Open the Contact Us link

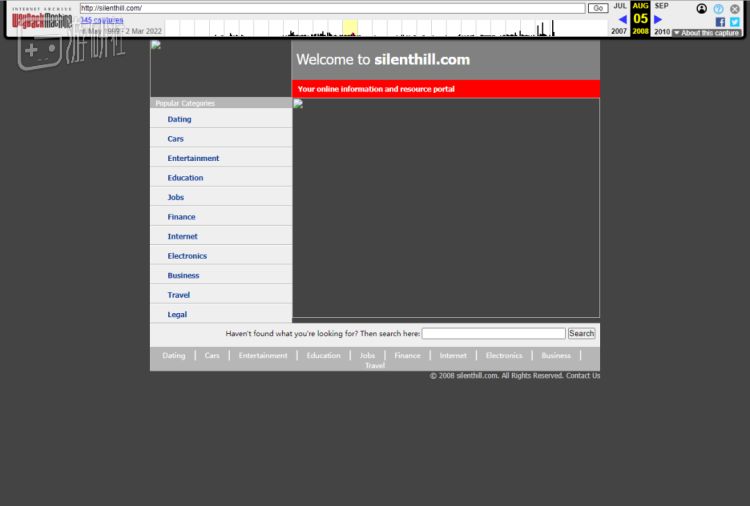(x=583, y=375)
